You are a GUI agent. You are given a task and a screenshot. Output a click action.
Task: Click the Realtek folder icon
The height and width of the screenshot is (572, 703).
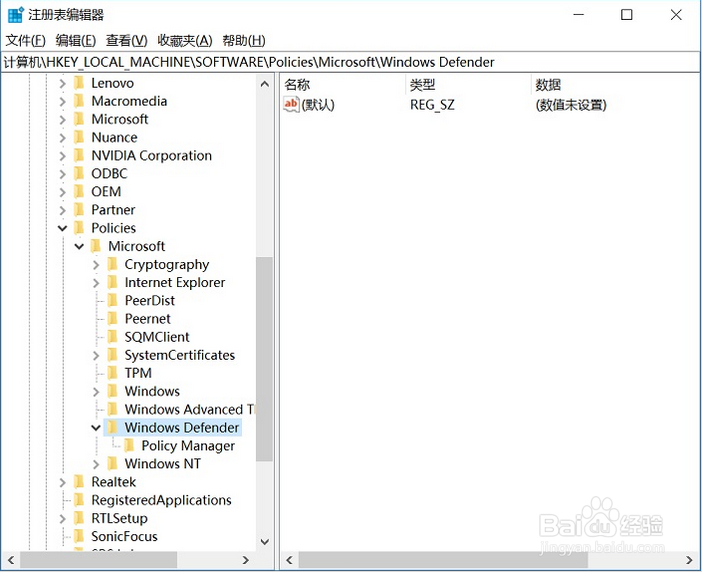point(79,482)
